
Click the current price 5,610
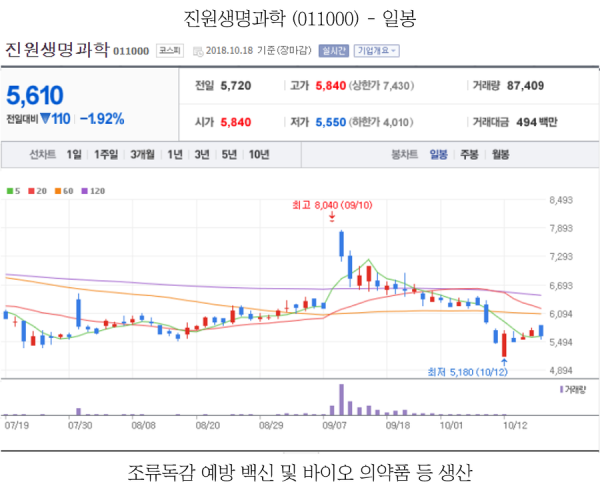coord(35,95)
